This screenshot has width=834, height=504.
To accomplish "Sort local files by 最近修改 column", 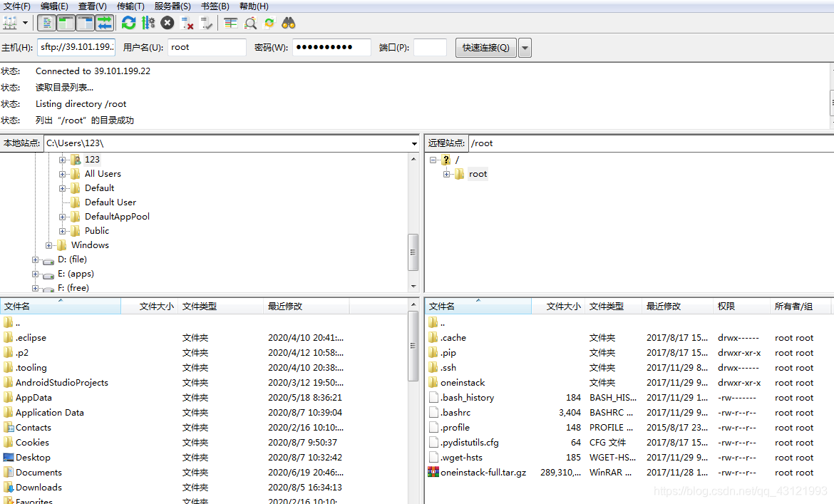I will tap(307, 307).
